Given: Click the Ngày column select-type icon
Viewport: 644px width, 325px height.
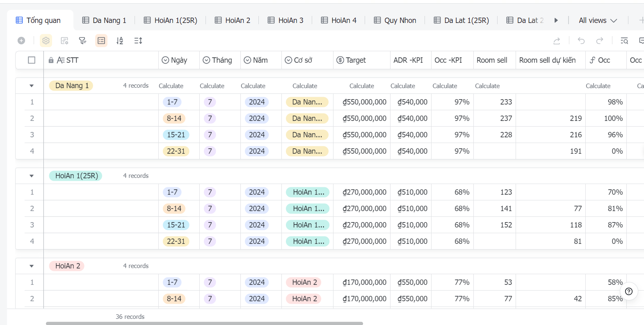Looking at the screenshot, I should pyautogui.click(x=165, y=60).
